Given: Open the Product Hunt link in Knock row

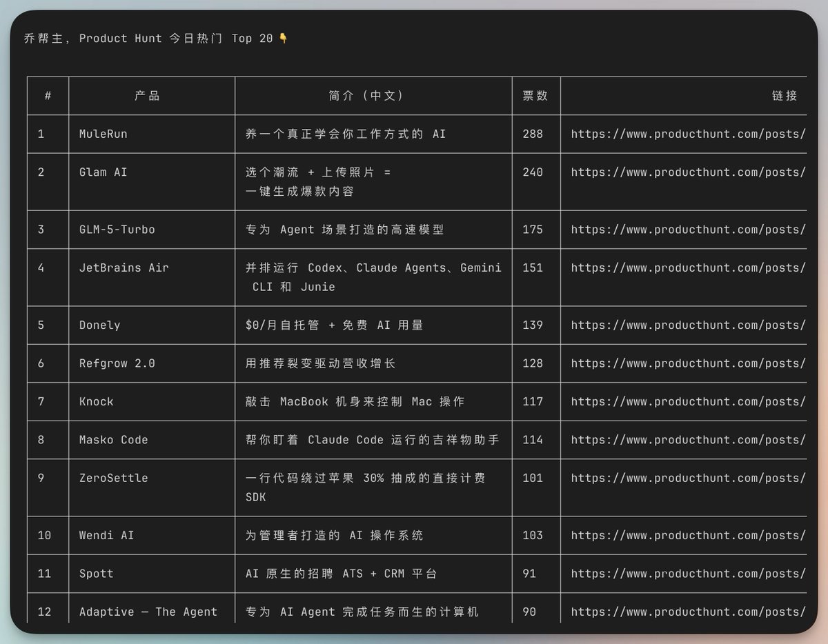Looking at the screenshot, I should pyautogui.click(x=689, y=401).
